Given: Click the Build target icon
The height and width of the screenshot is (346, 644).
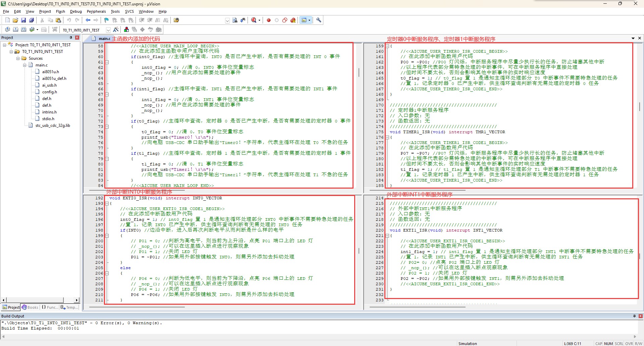Looking at the screenshot, I should [x=15, y=30].
